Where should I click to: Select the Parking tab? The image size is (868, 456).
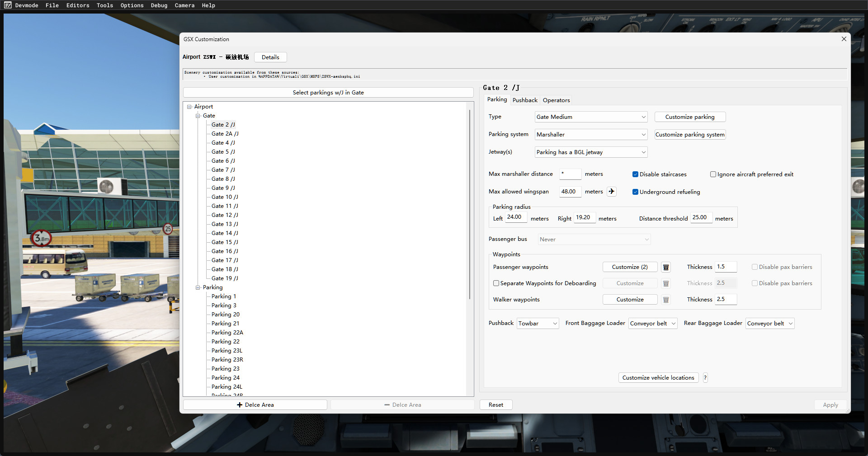point(497,99)
